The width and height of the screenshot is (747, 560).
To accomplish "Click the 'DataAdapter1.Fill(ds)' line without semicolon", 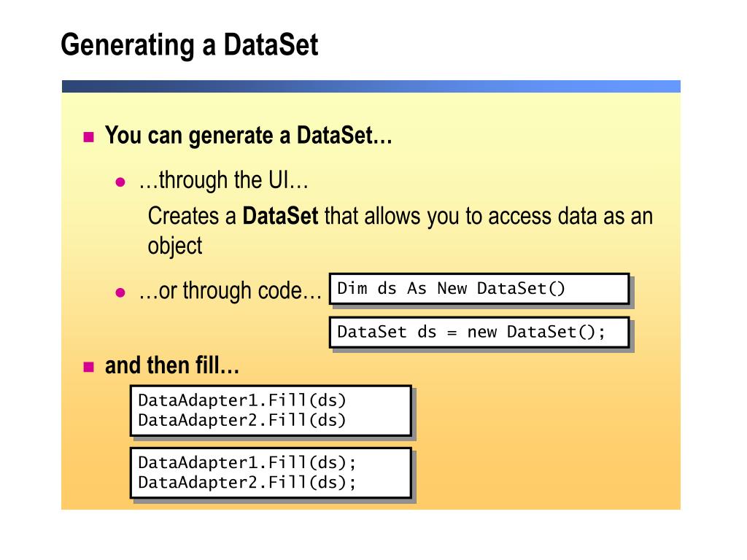I will tap(242, 400).
